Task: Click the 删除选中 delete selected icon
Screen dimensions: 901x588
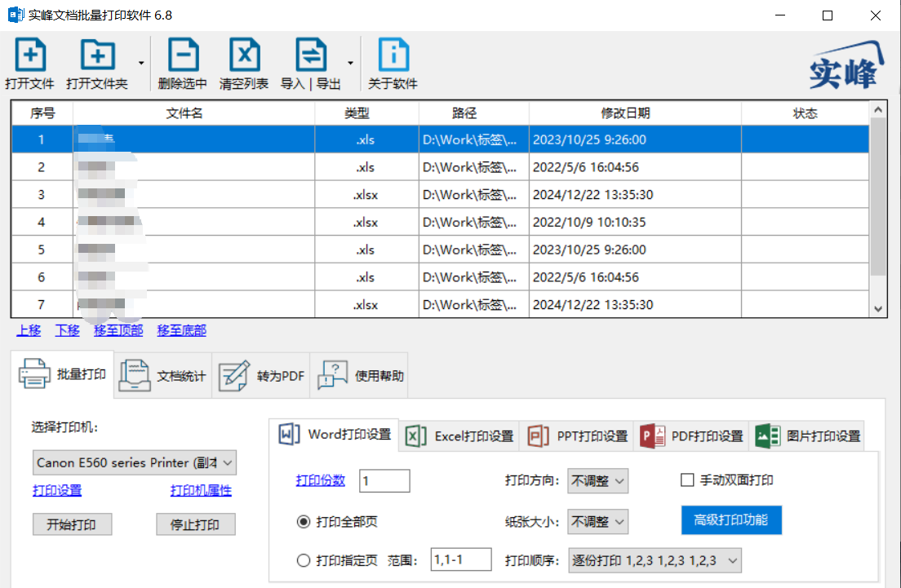Action: coord(184,55)
